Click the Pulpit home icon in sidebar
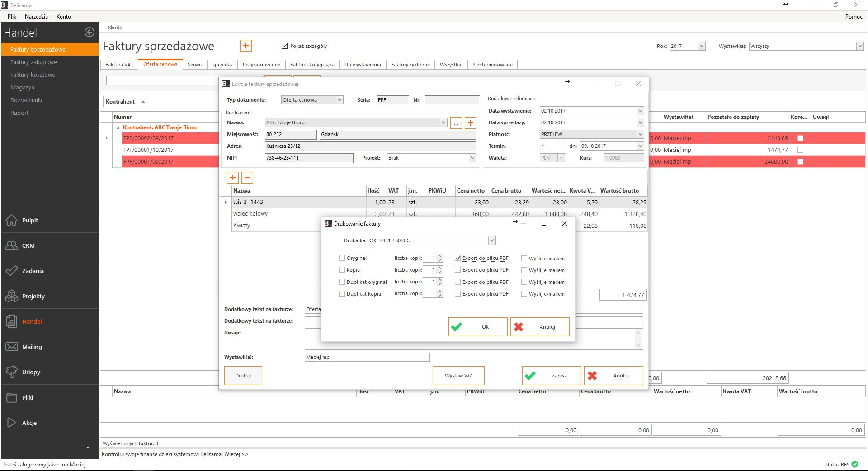 12,220
